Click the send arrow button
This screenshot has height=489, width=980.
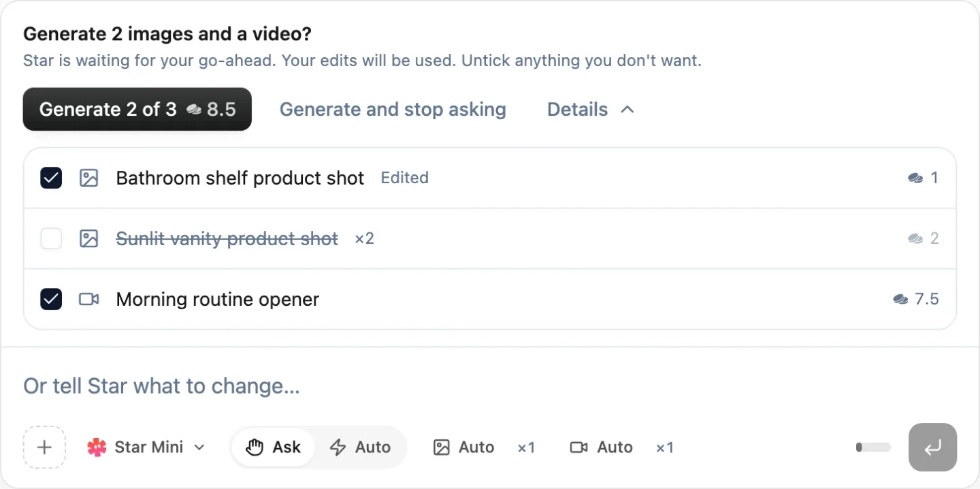pos(932,447)
